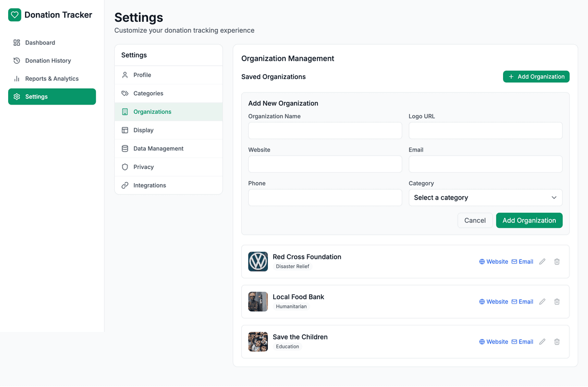Screen dimensions: 588x387
Task: Open the Select a category dropdown
Action: (485, 198)
